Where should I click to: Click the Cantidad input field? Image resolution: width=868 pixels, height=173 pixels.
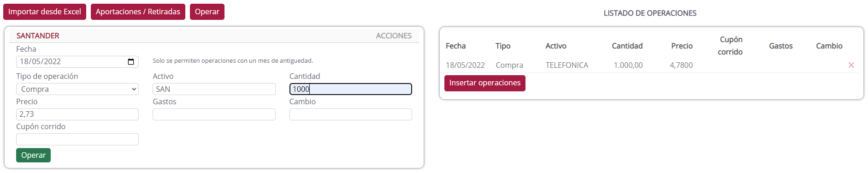[x=350, y=89]
